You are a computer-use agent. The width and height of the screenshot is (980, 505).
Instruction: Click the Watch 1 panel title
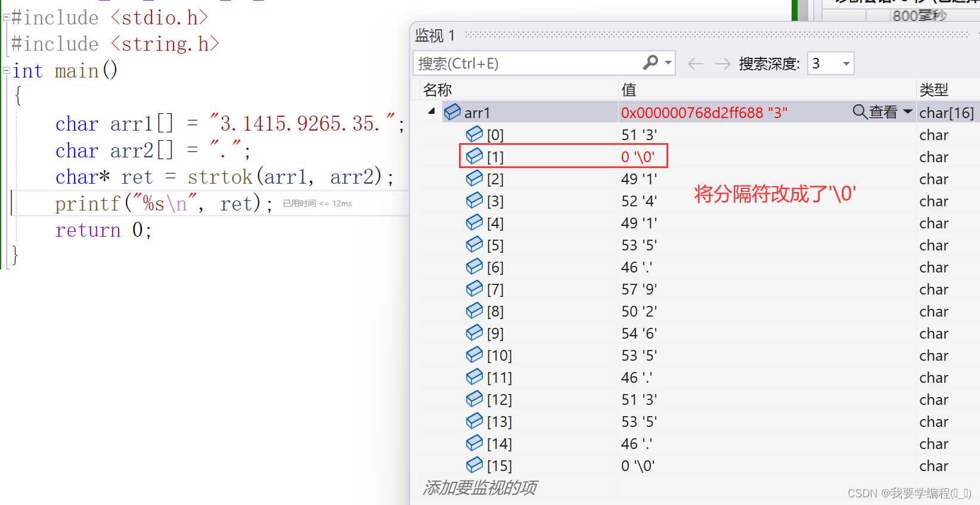pos(435,36)
